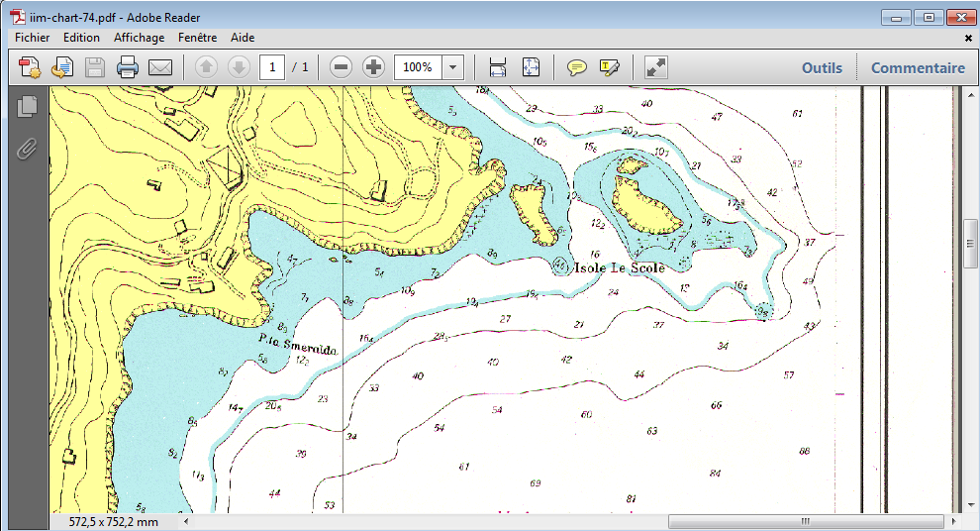
Task: Open the Outils pane
Action: tap(822, 67)
